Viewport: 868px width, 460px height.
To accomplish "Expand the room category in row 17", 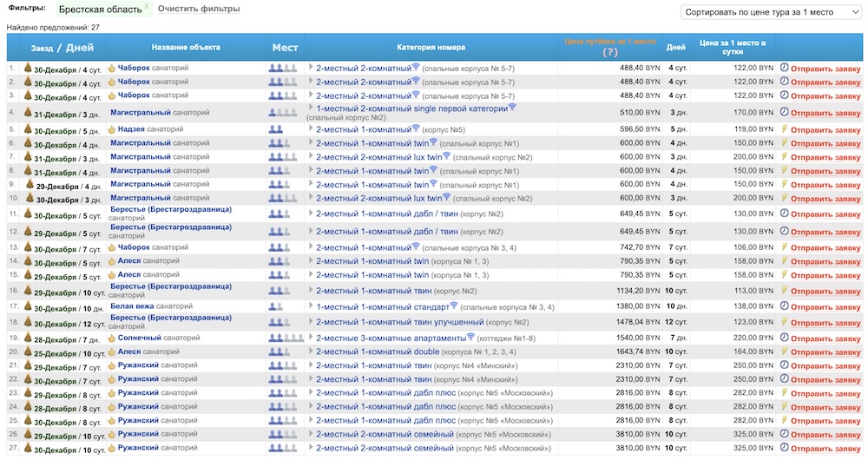I will (311, 306).
